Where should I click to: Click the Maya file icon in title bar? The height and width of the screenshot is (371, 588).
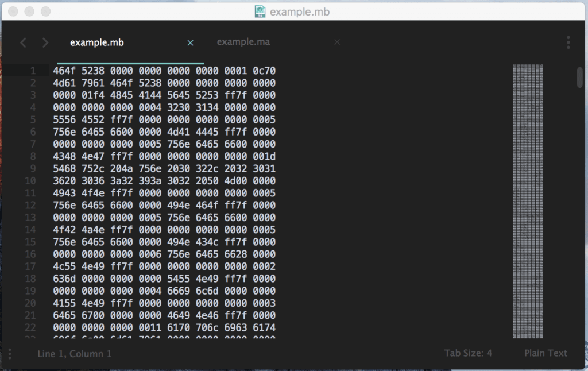(260, 11)
